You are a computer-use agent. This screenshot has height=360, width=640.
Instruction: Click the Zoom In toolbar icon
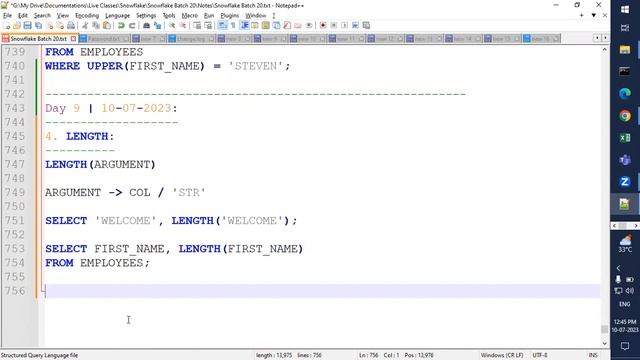click(x=171, y=25)
